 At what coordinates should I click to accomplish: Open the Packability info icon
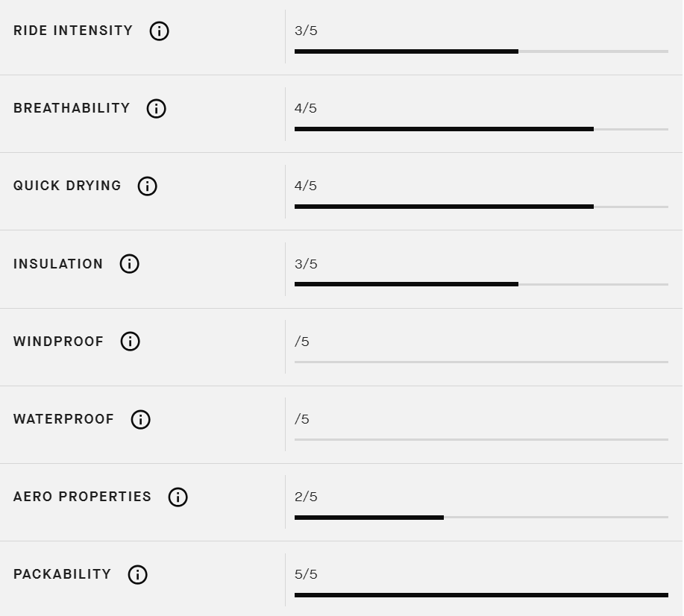pyautogui.click(x=137, y=574)
